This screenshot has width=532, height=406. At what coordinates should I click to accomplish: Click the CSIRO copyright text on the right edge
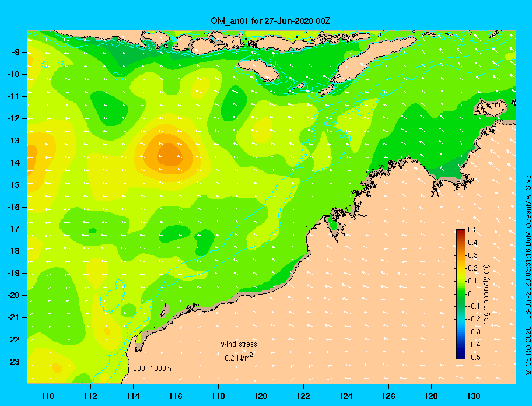[x=528, y=275]
